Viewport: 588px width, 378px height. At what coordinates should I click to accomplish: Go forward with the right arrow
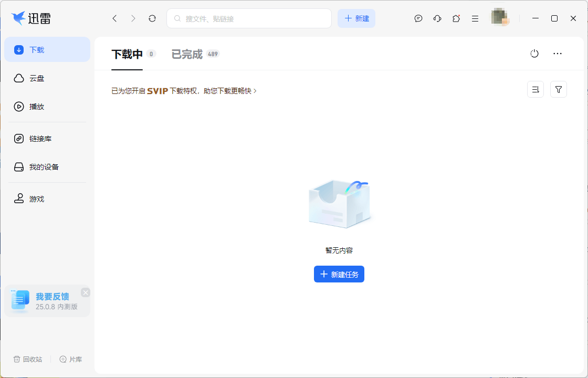coord(133,18)
